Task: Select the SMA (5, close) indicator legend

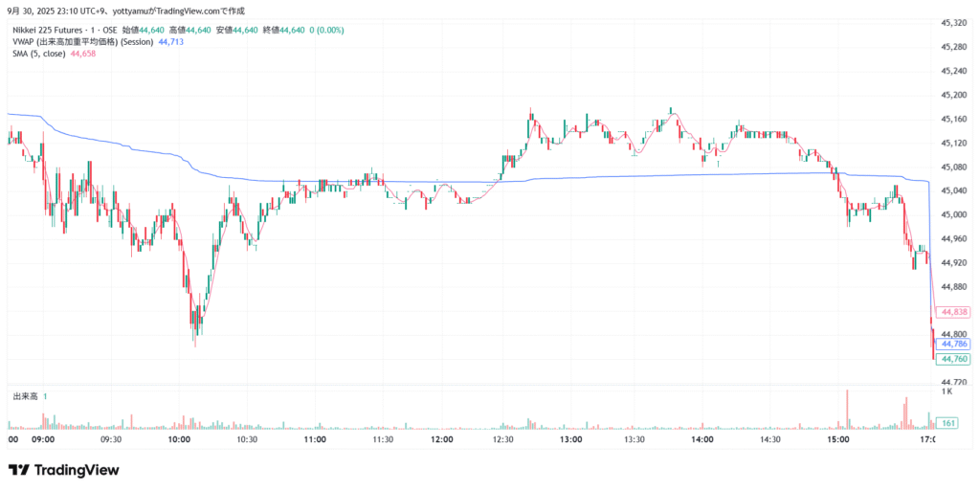Action: point(39,54)
